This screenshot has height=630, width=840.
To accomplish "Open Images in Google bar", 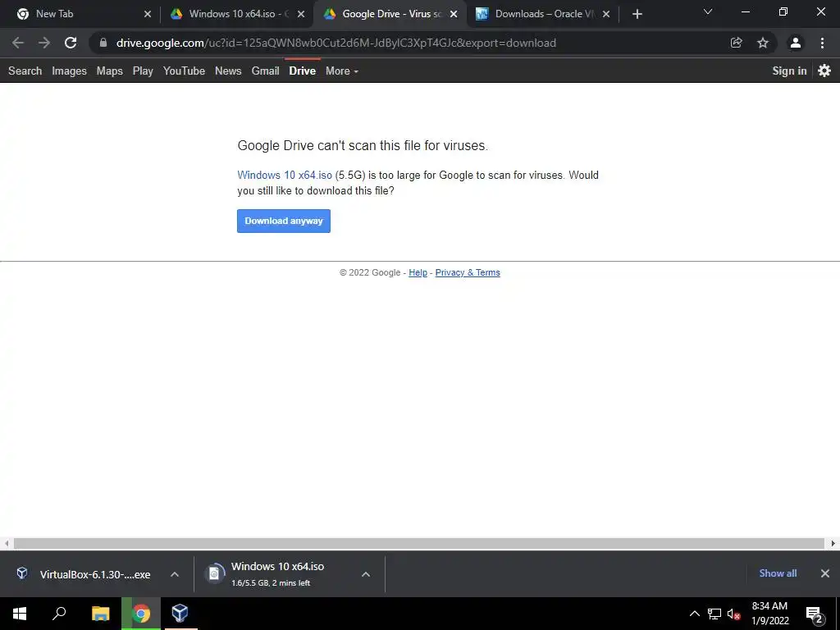I will 69,71.
